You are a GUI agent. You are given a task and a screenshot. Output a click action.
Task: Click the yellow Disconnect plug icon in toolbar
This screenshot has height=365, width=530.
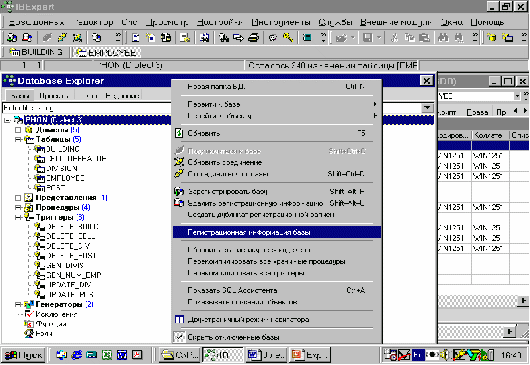[62, 38]
